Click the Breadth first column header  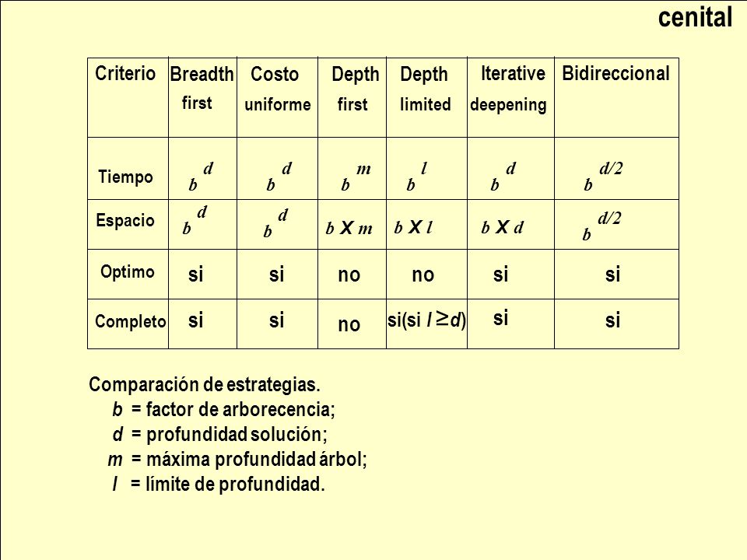click(202, 98)
